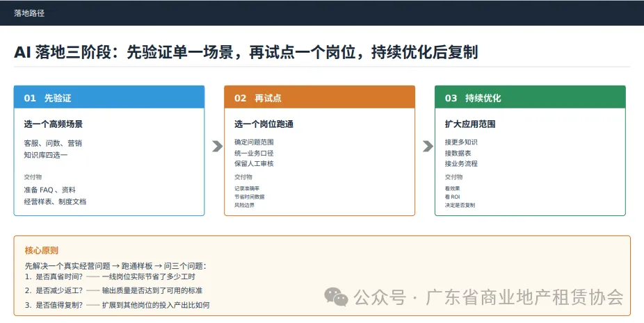Click the line 统一业务口径

click(x=255, y=153)
